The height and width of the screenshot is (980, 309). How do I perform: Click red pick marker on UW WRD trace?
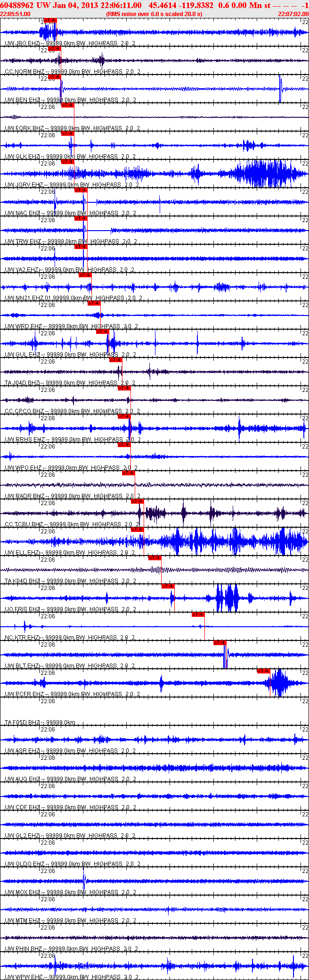94,303
